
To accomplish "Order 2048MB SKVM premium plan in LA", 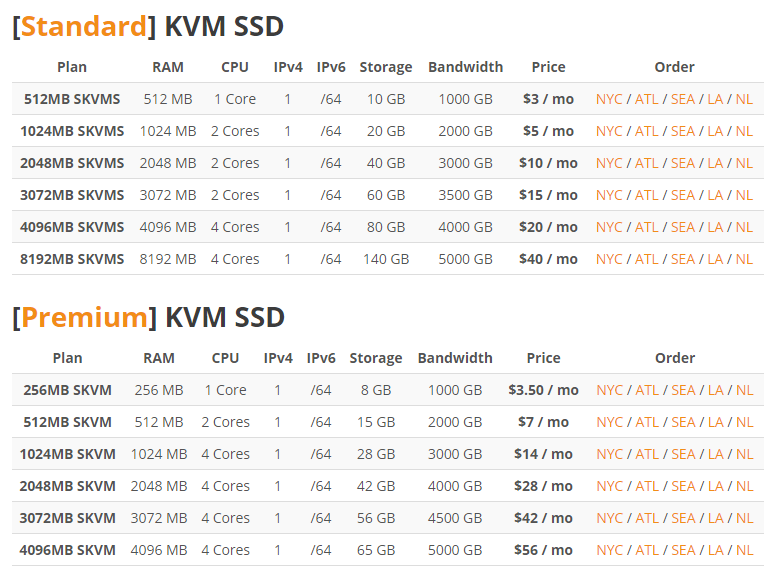I will click(x=716, y=486).
